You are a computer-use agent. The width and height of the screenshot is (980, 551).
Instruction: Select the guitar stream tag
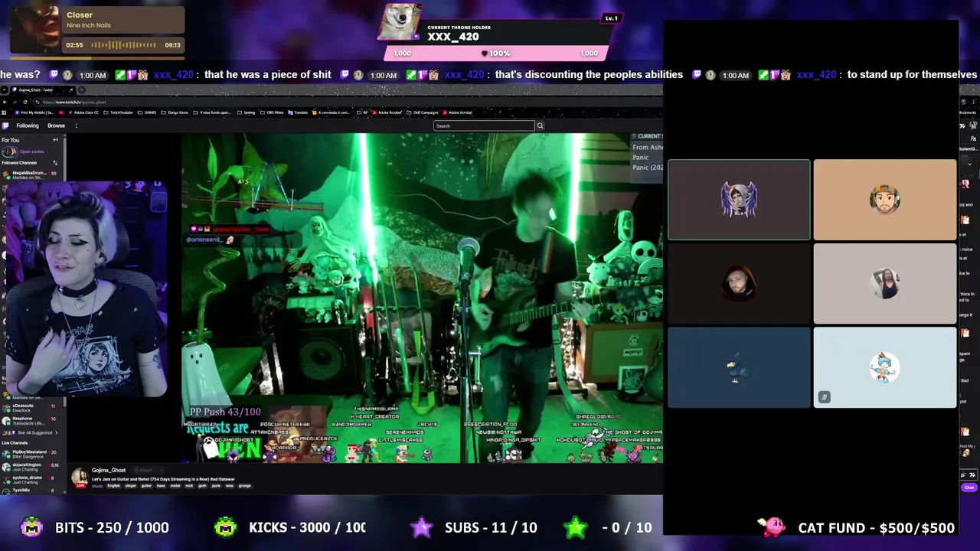tap(146, 486)
